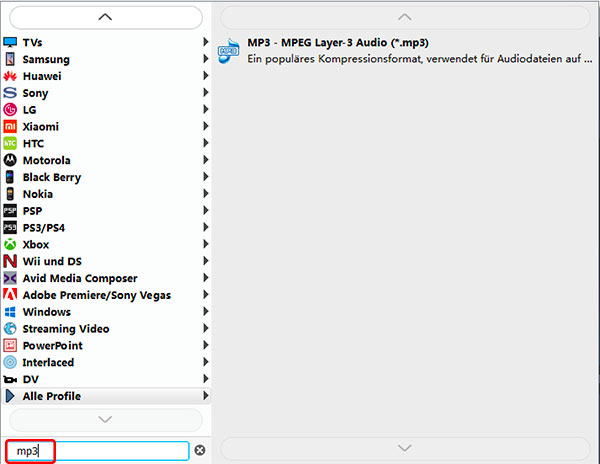600x464 pixels.
Task: Click the Windows logo icon
Action: click(10, 312)
